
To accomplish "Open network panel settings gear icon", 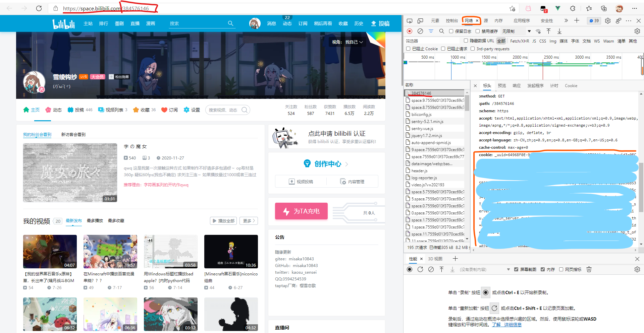I will [x=637, y=31].
